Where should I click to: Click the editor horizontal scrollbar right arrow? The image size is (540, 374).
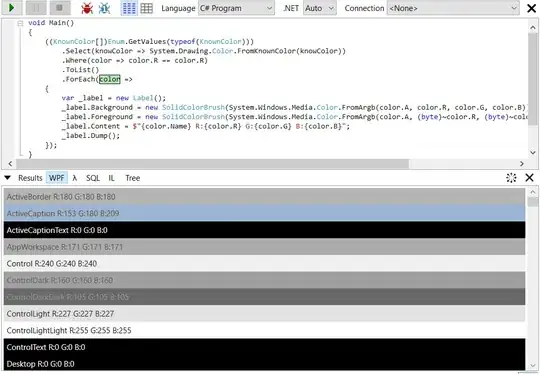(x=521, y=164)
